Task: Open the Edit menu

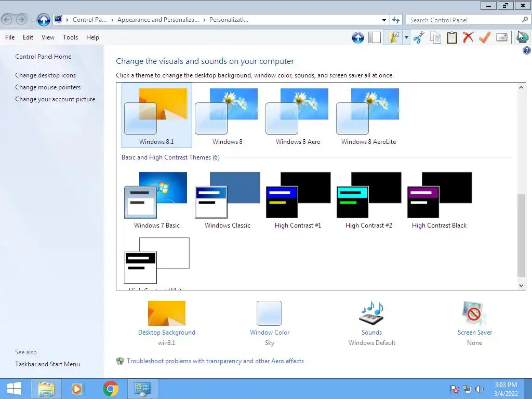Action: pos(28,37)
